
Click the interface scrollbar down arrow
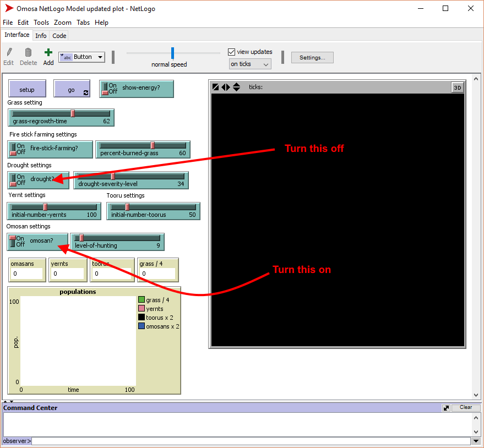(x=476, y=395)
